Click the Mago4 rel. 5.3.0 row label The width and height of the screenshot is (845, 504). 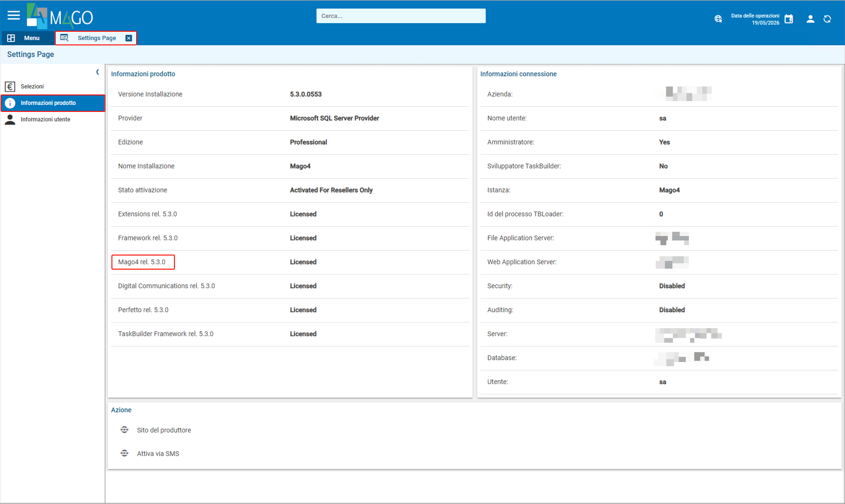click(x=142, y=262)
